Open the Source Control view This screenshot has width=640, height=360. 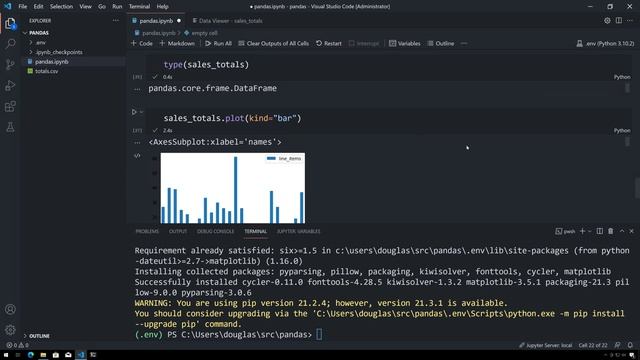(x=10, y=64)
